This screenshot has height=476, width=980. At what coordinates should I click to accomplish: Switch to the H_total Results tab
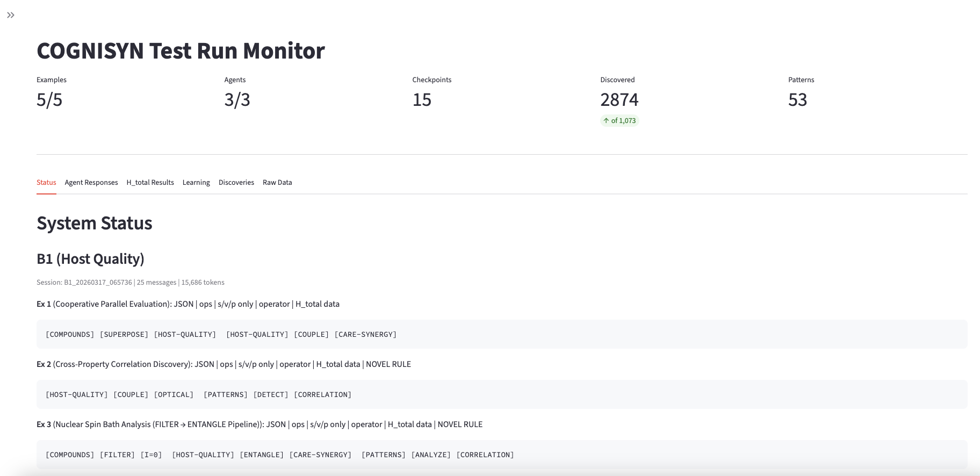tap(150, 182)
